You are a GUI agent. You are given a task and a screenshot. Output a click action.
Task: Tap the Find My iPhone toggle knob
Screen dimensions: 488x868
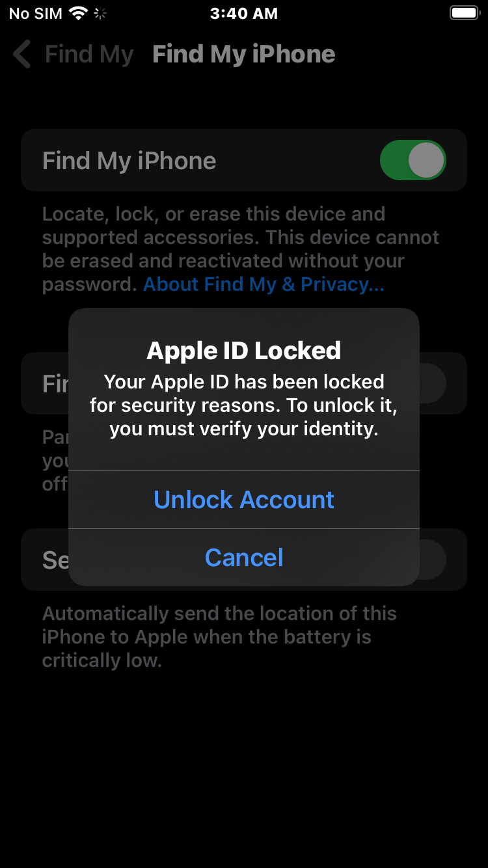pyautogui.click(x=427, y=160)
